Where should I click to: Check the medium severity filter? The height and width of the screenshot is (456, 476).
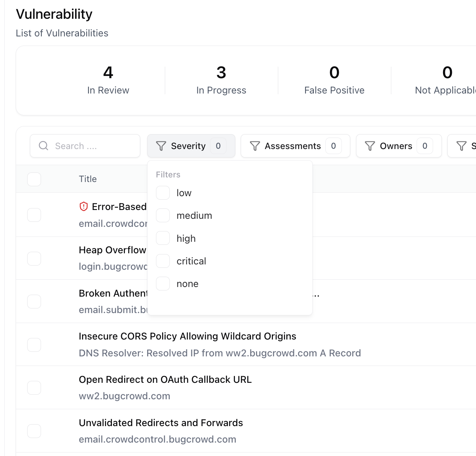click(x=163, y=215)
